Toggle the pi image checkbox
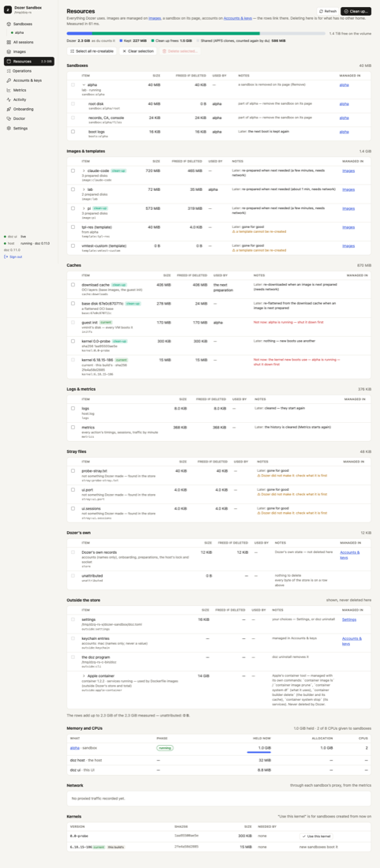Screen dimensions: 380x868 (73, 208)
